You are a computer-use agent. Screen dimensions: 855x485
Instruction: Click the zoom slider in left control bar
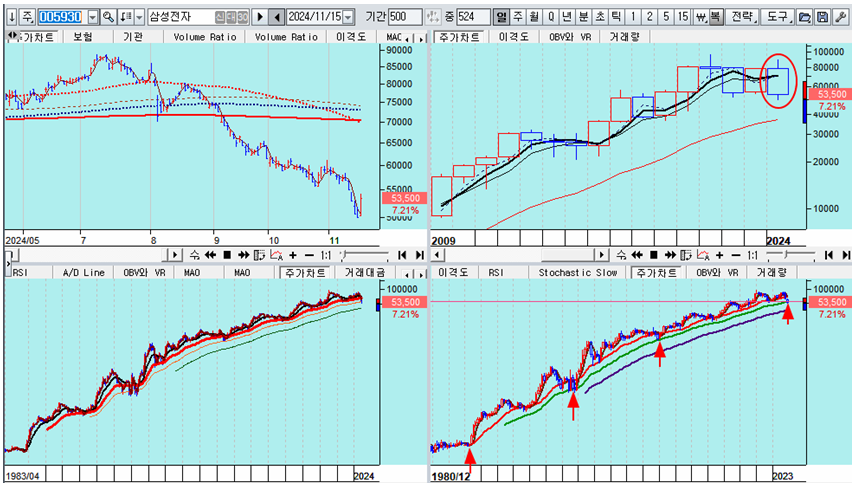pyautogui.click(x=364, y=255)
